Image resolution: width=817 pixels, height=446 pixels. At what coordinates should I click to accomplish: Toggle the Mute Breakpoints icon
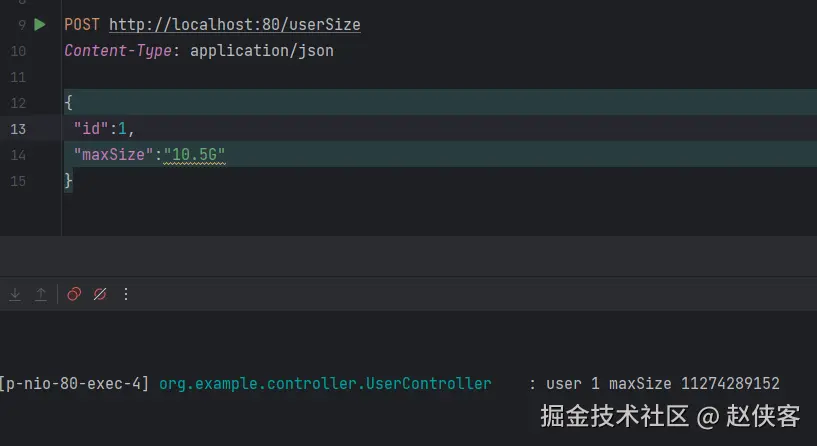100,294
